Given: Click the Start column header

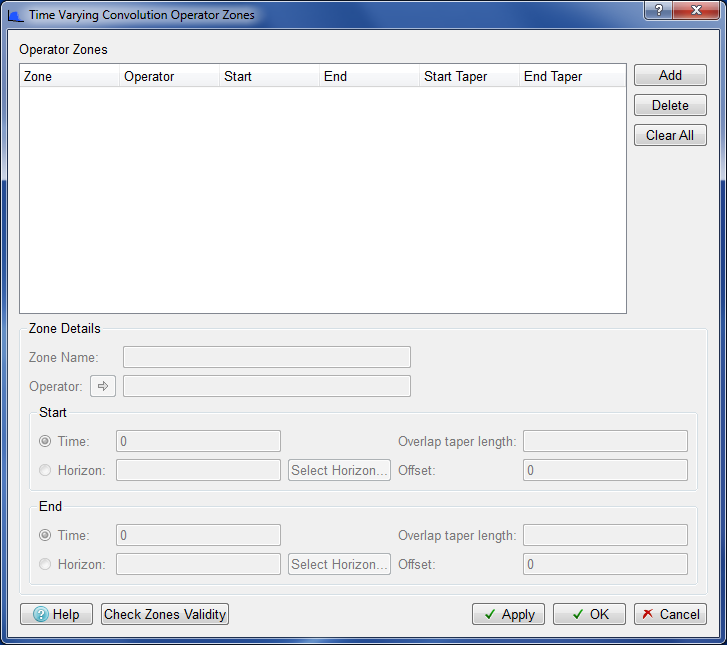Looking at the screenshot, I should tap(269, 76).
